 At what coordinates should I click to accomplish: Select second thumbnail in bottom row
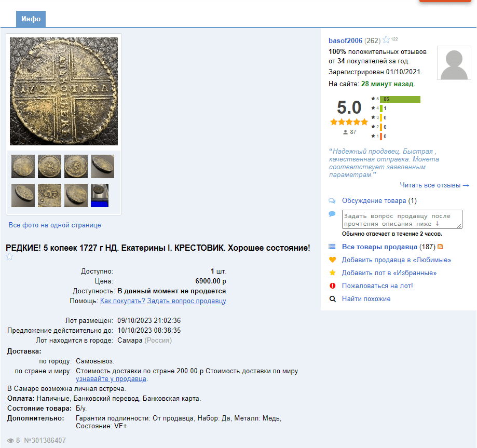(50, 195)
